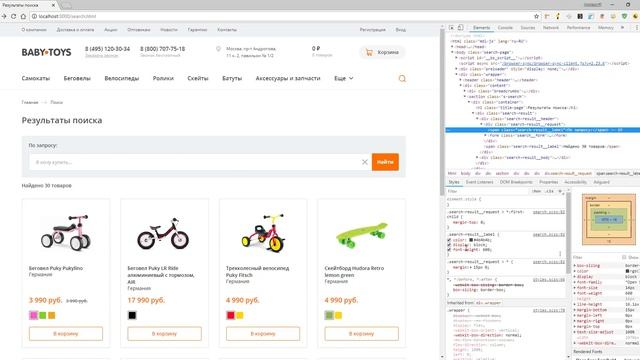Click BABY TOYS logo
The image size is (640, 360).
[x=47, y=52]
